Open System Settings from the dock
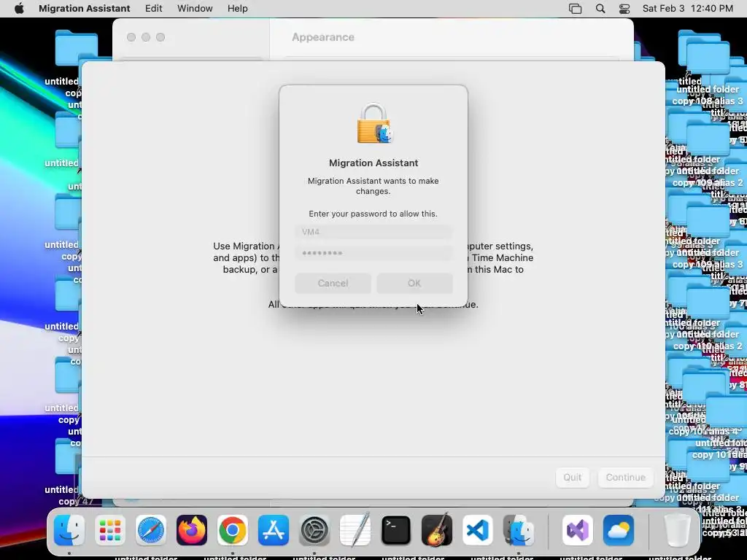The height and width of the screenshot is (560, 747). (314, 530)
